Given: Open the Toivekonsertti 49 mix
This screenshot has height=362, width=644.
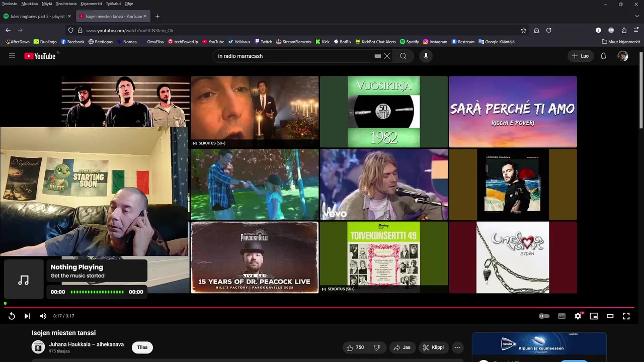Looking at the screenshot, I should (x=383, y=257).
